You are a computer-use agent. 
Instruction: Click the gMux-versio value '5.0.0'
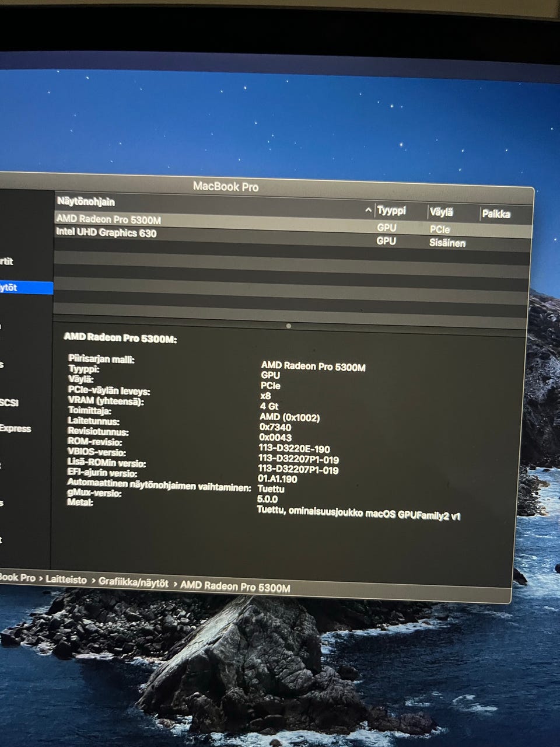tap(267, 499)
